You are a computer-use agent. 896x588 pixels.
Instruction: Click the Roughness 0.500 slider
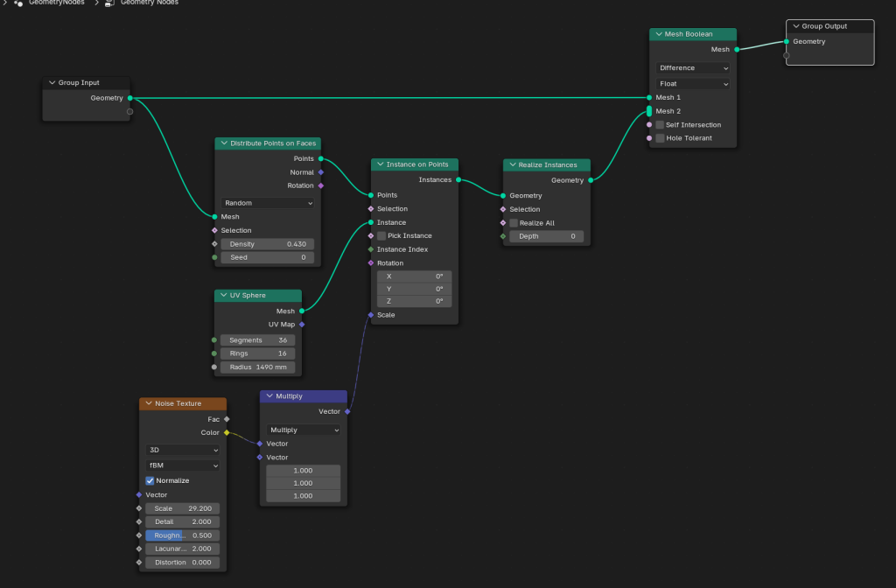tap(182, 536)
